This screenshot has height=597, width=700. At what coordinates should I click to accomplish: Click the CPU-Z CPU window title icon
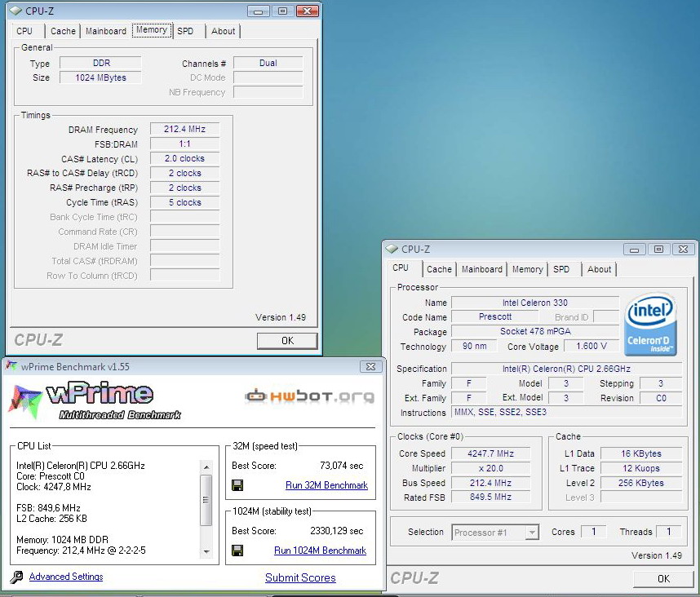(x=392, y=249)
